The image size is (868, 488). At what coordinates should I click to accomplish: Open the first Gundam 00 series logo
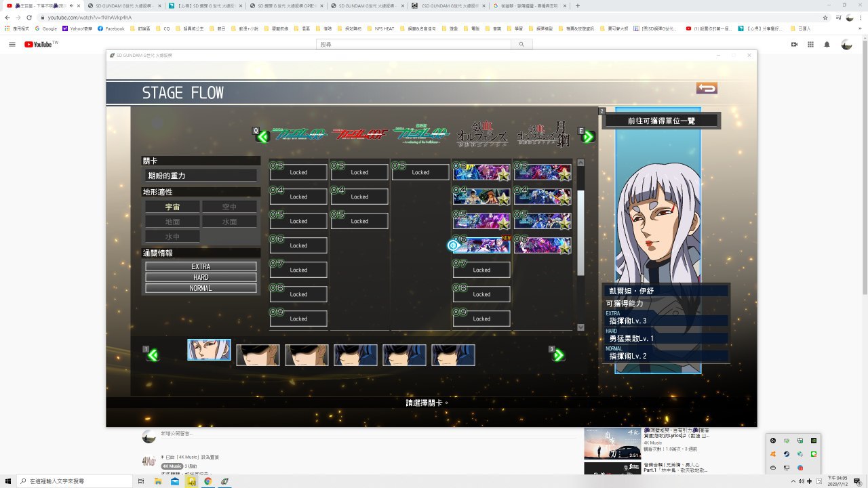click(299, 134)
